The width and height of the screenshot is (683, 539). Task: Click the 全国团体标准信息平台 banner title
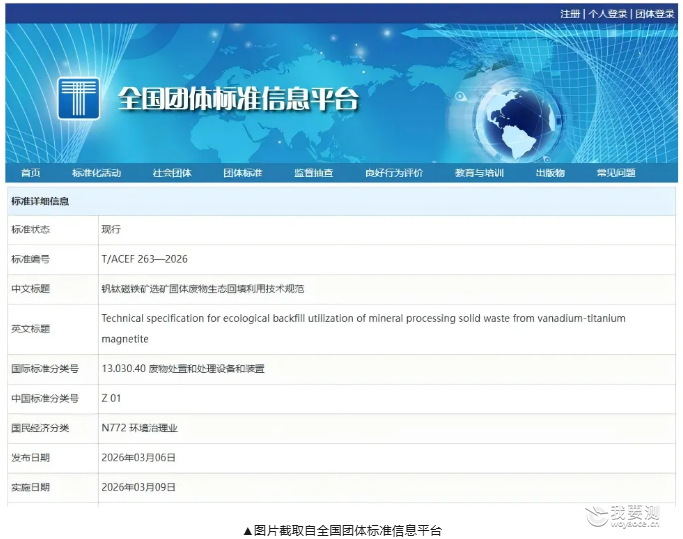tap(238, 98)
